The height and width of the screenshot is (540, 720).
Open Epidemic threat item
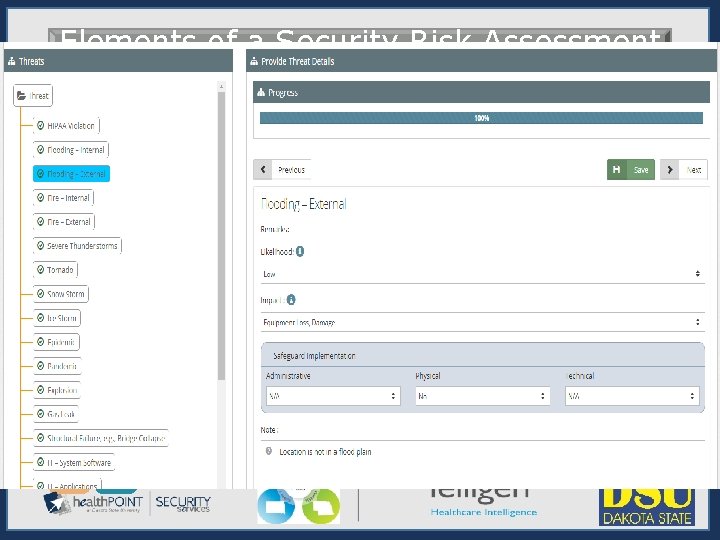tap(56, 342)
